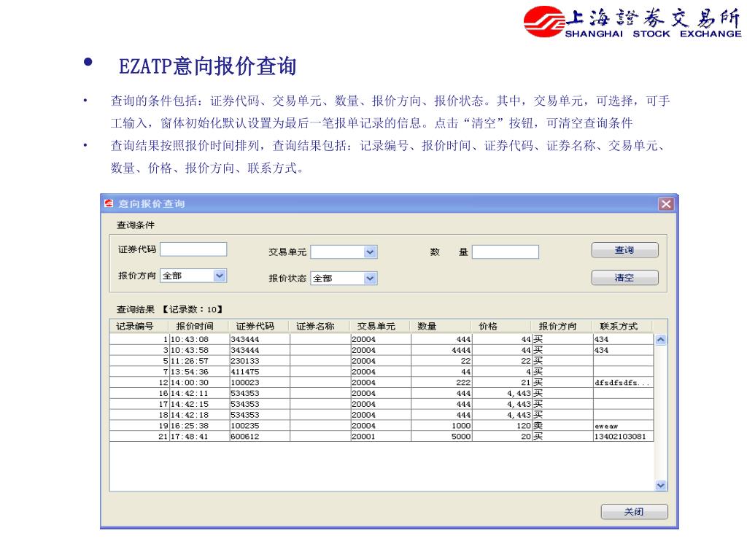
Task: Select the row with time 10:43:58
Action: [382, 350]
